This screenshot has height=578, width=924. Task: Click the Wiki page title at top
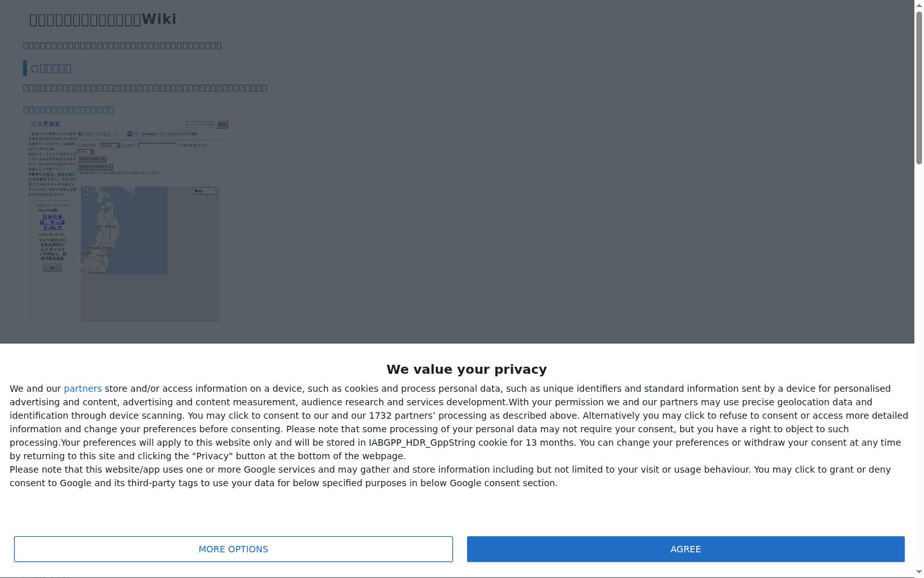pyautogui.click(x=103, y=19)
